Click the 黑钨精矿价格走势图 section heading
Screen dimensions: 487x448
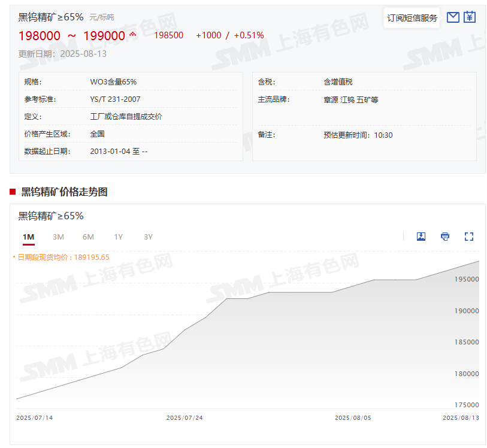(64, 192)
